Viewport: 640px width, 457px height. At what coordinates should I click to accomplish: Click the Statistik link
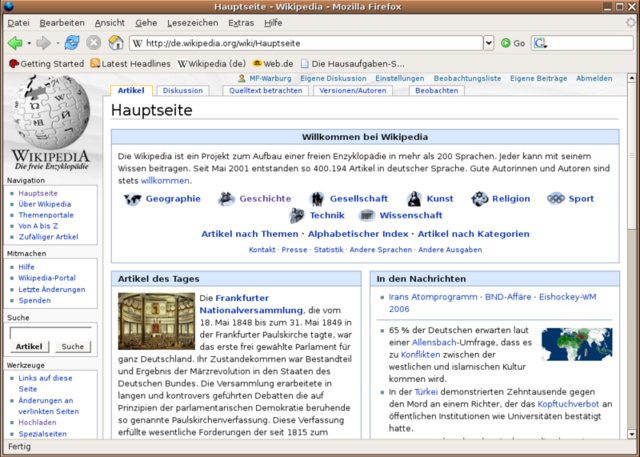(329, 250)
